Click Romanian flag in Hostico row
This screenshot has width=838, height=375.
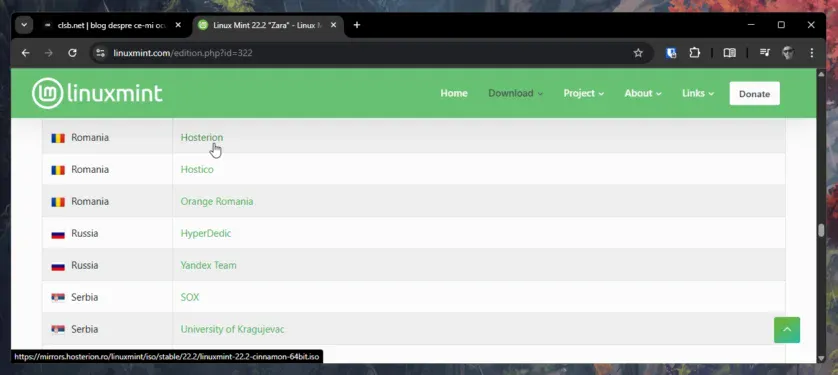tap(58, 170)
